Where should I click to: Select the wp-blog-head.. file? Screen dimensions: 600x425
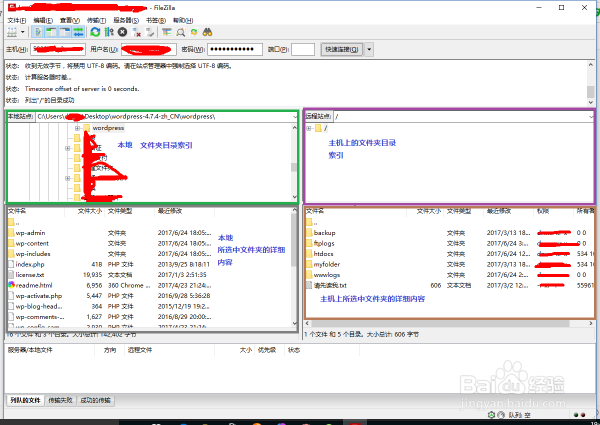click(39, 306)
